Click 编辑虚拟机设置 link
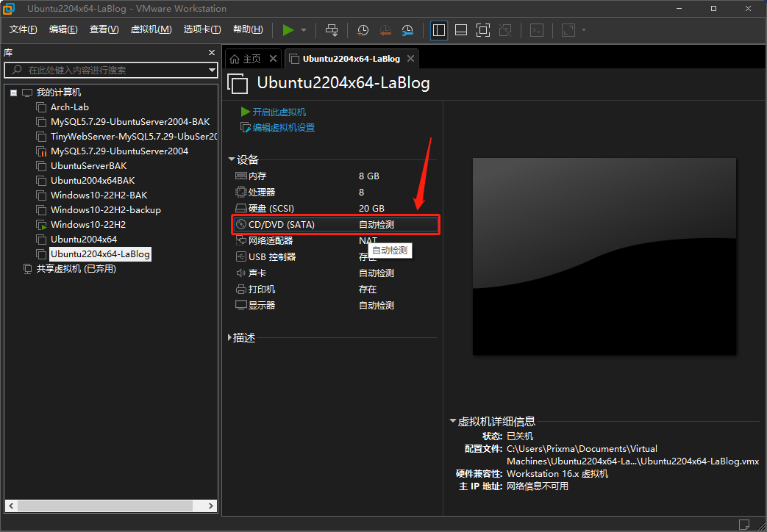The height and width of the screenshot is (532, 767). [283, 128]
